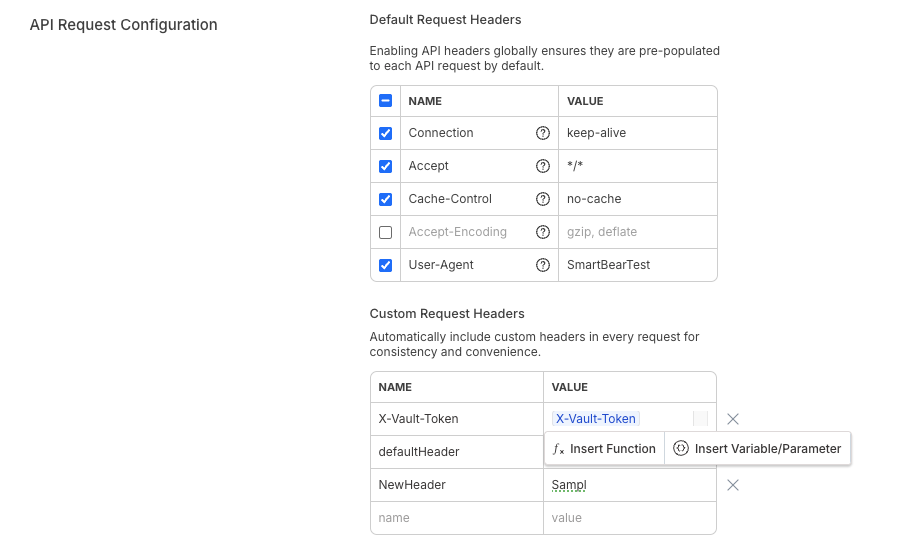Edit the NewHeader value containing 'Sampl'
This screenshot has width=898, height=554.
tap(629, 485)
